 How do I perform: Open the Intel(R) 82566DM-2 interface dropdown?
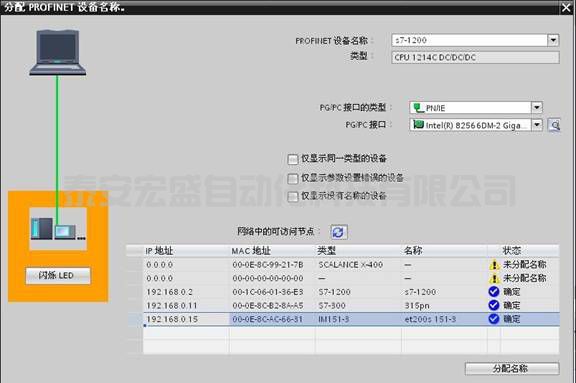coord(537,125)
